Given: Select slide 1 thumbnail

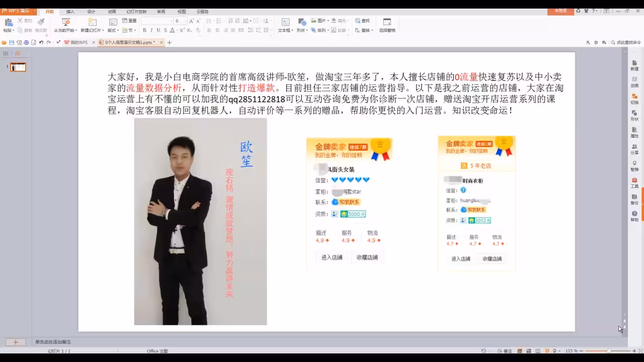Looking at the screenshot, I should [18, 67].
